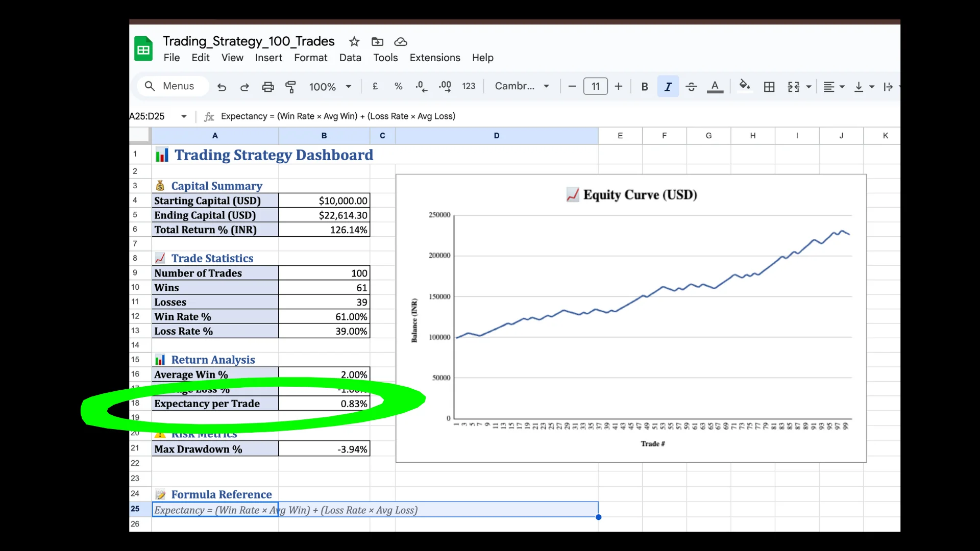Open the Extensions menu
This screenshot has height=551, width=980.
pyautogui.click(x=435, y=58)
